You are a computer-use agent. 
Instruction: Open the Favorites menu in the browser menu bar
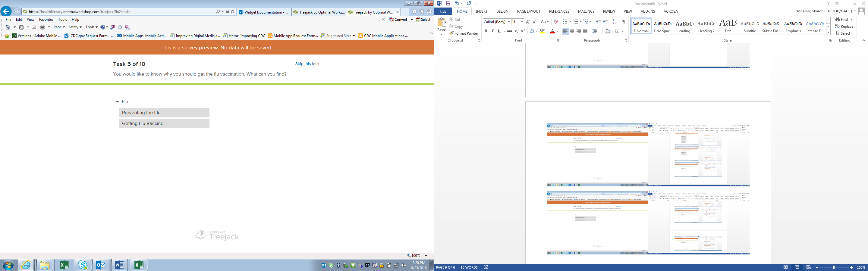pos(46,20)
